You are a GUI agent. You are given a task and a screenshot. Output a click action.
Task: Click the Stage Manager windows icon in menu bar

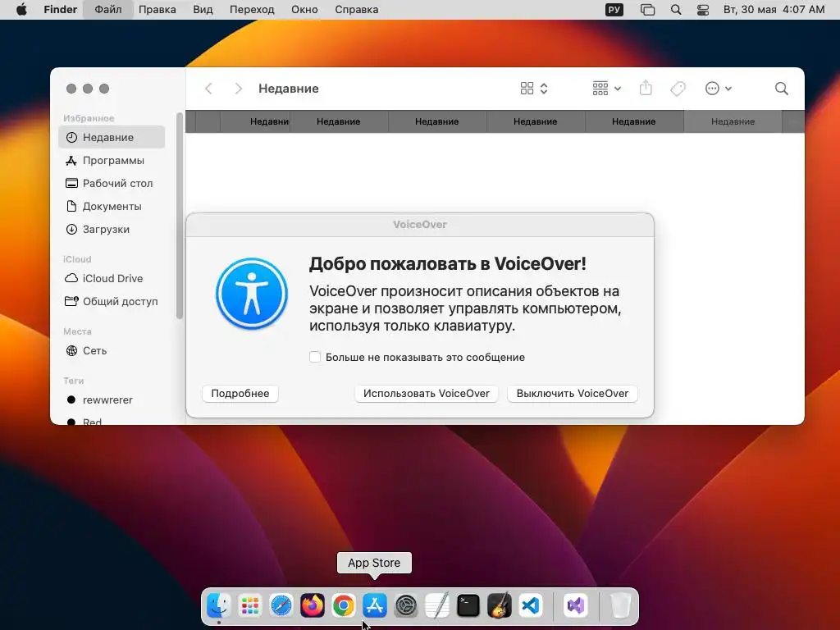tap(648, 10)
